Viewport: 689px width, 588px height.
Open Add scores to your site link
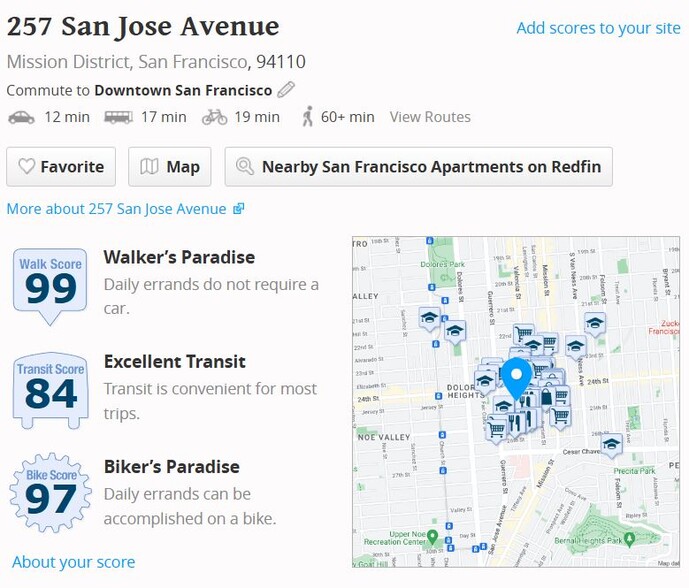click(x=598, y=28)
